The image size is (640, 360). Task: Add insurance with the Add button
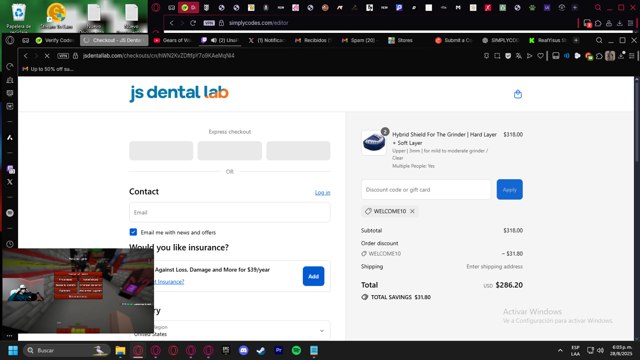point(313,276)
